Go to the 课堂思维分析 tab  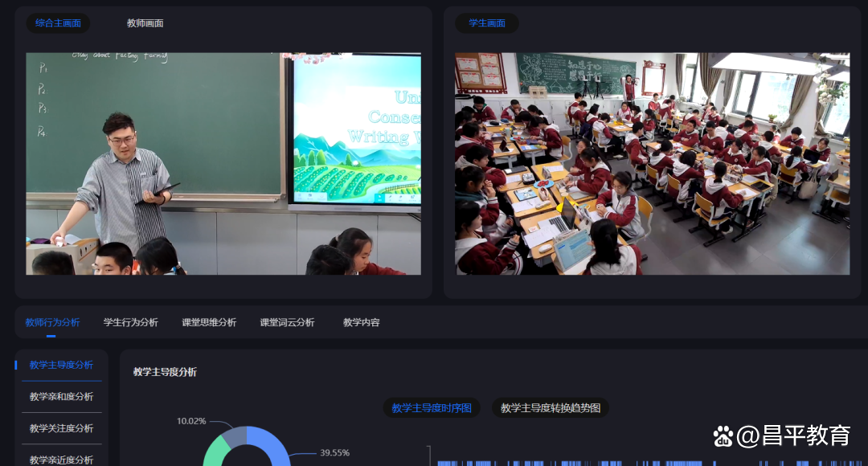pos(209,322)
